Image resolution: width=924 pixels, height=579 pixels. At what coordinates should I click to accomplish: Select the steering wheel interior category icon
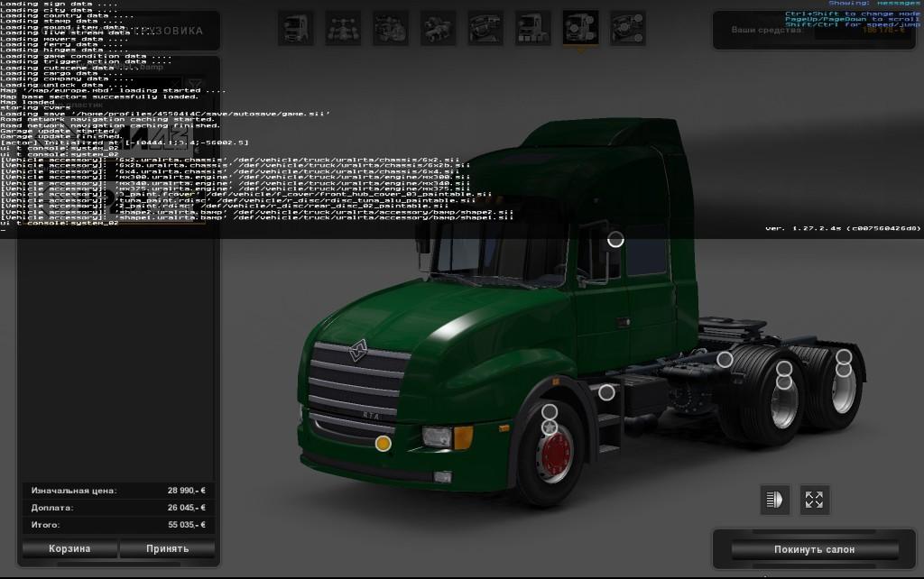click(x=485, y=28)
